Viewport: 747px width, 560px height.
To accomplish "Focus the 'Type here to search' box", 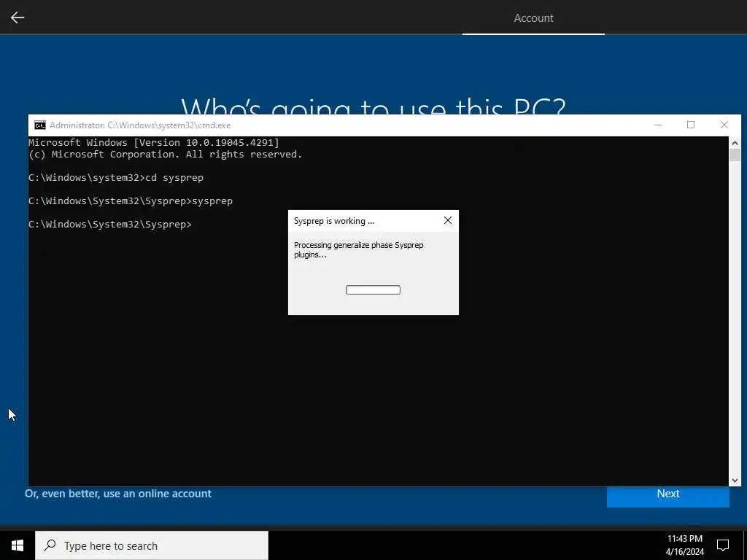I will pos(152,545).
